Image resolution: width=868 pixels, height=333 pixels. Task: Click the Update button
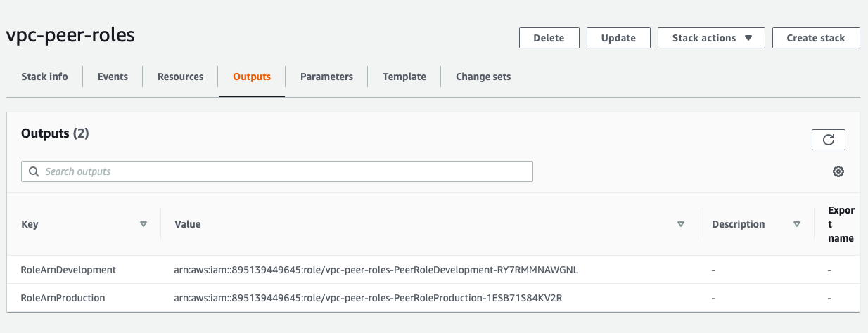(x=618, y=38)
